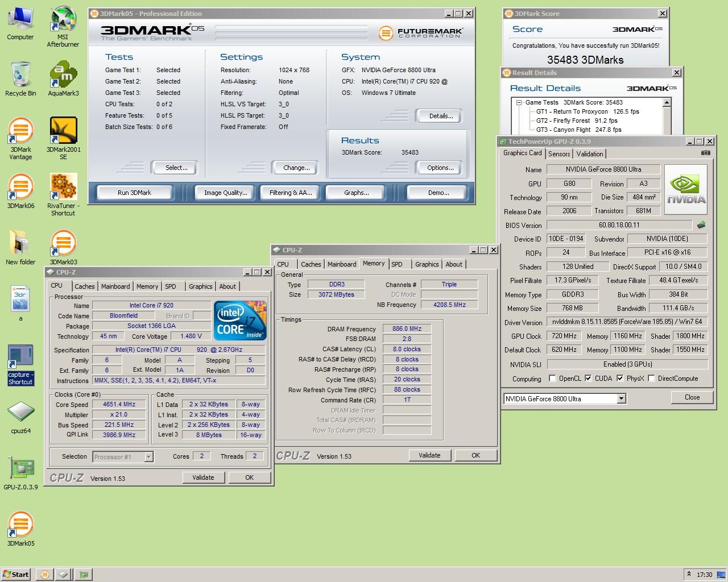Select the file icon named 'a'
The image size is (728, 582).
[20, 302]
